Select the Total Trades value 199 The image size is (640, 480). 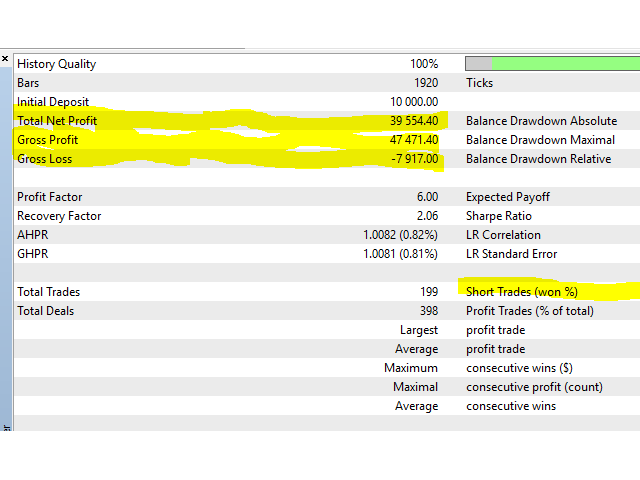pos(427,292)
